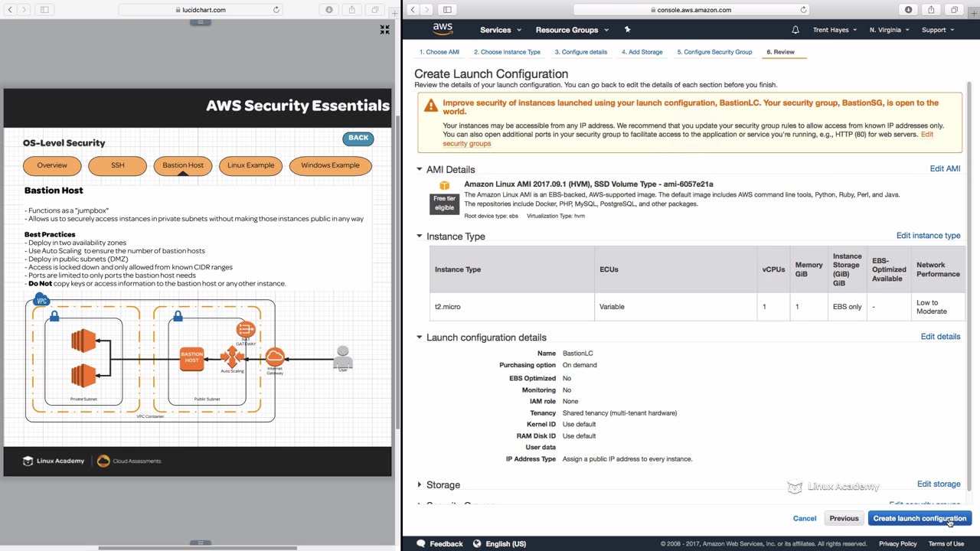Viewport: 980px width, 551px height.
Task: Go back in the AWS console Safari window
Action: (x=413, y=10)
